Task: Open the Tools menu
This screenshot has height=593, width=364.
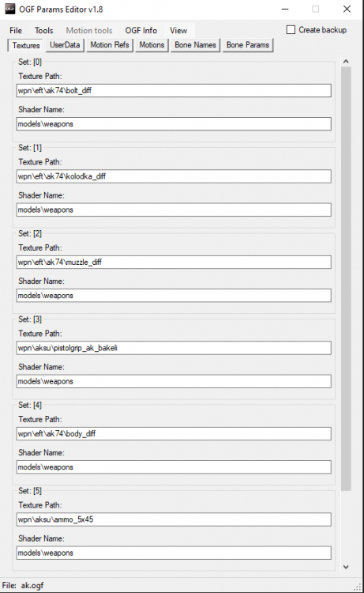Action: (43, 30)
